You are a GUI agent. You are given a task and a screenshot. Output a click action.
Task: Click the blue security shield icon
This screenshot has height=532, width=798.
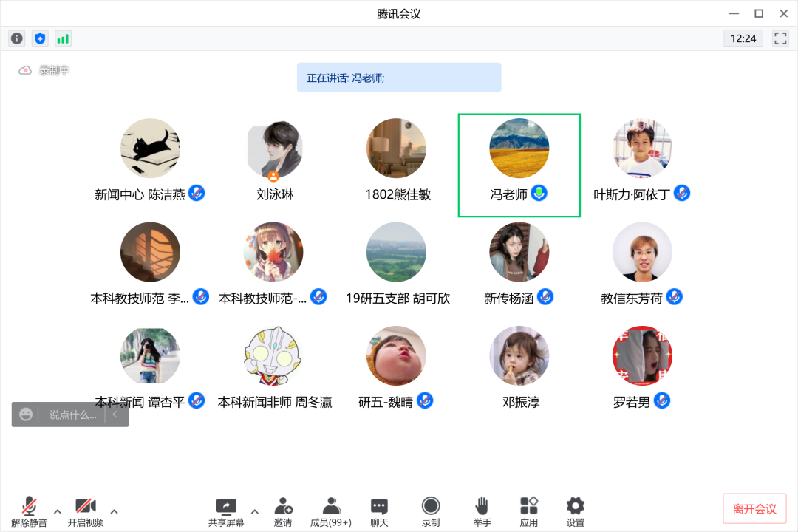pyautogui.click(x=40, y=38)
